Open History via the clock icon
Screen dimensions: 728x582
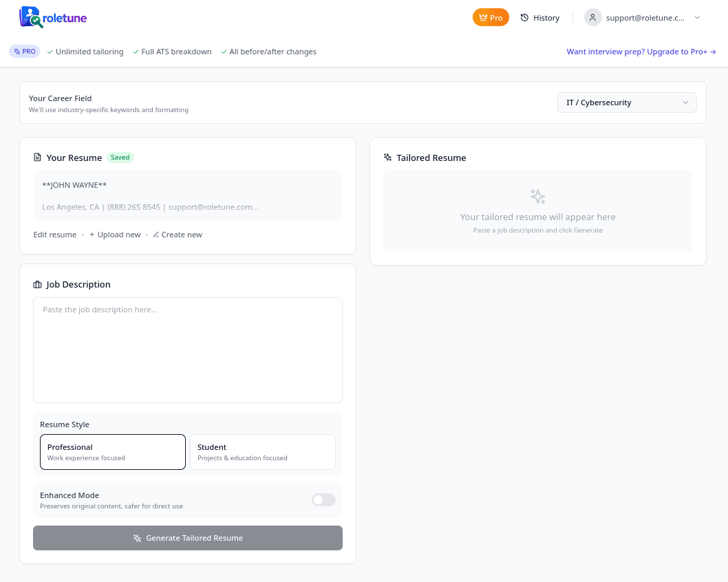(524, 18)
